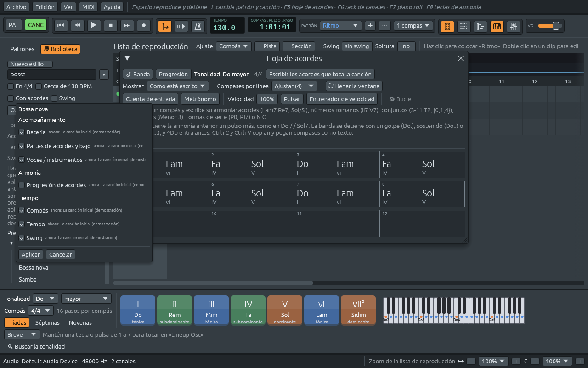The width and height of the screenshot is (588, 368).
Task: Open the MIDI menu
Action: click(88, 7)
